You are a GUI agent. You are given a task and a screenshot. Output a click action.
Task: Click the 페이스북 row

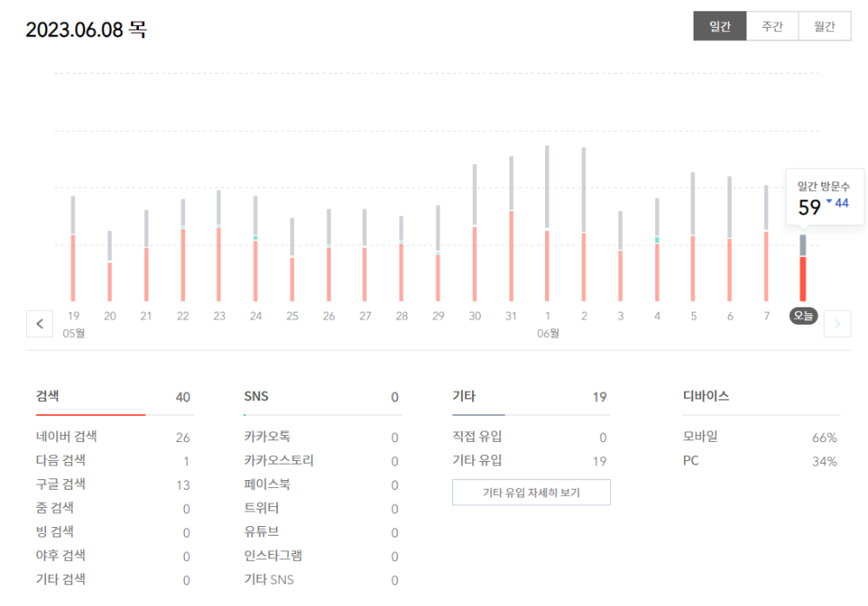pyautogui.click(x=323, y=484)
